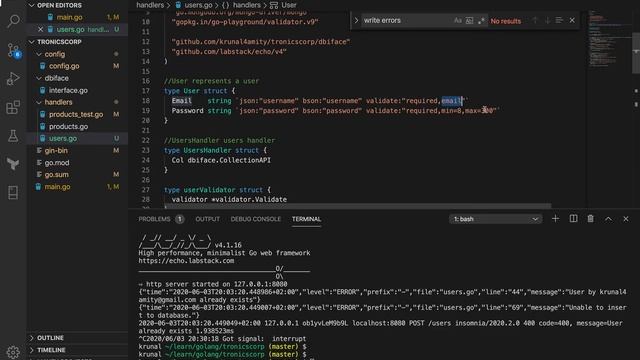Image resolution: width=640 pixels, height=360 pixels.
Task: Toggle Match Case in find widget
Action: pos(458,20)
